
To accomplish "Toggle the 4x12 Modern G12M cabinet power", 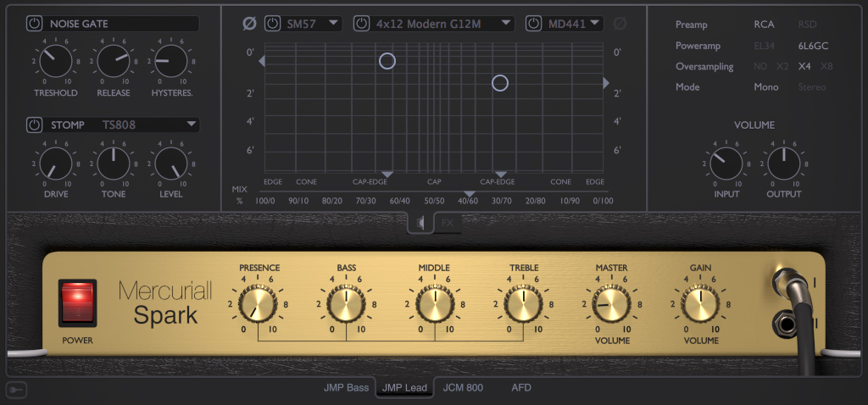I will 361,24.
